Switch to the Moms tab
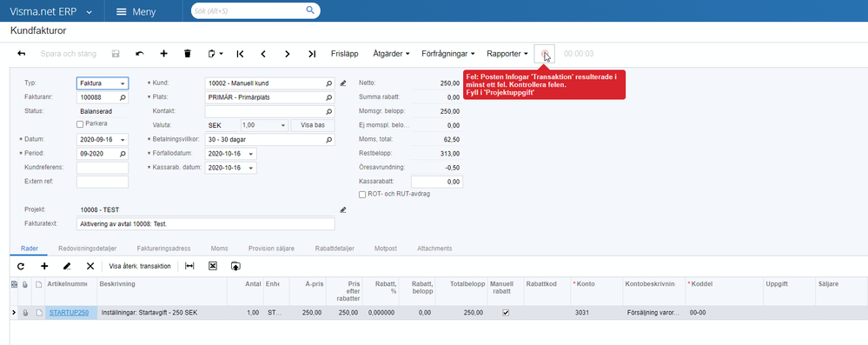This screenshot has height=345, width=868. [220, 249]
